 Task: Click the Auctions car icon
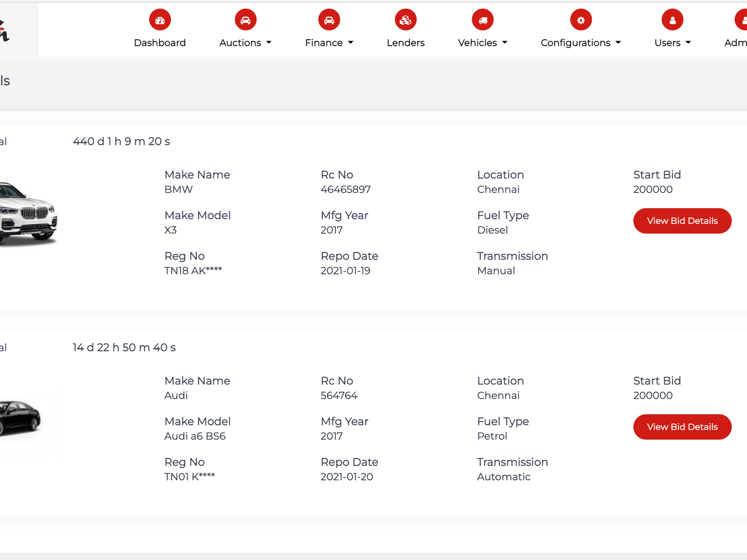click(x=246, y=20)
